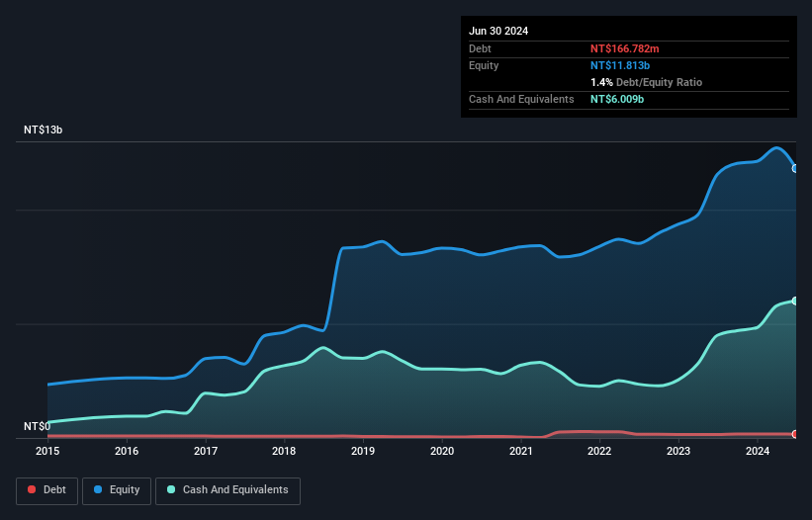Click the 2018 x-axis label
The width and height of the screenshot is (812, 520).
[x=284, y=451]
